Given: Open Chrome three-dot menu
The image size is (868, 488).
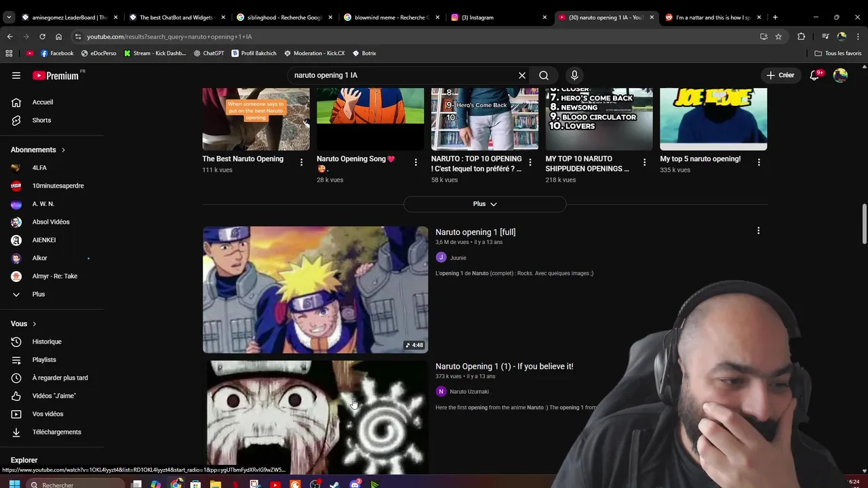Looking at the screenshot, I should [x=858, y=37].
